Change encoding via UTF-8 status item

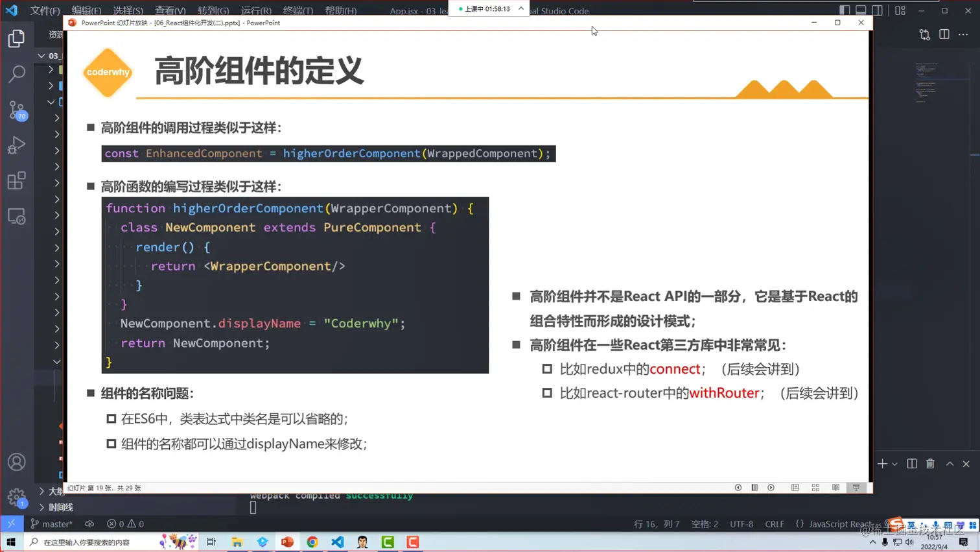(741, 523)
